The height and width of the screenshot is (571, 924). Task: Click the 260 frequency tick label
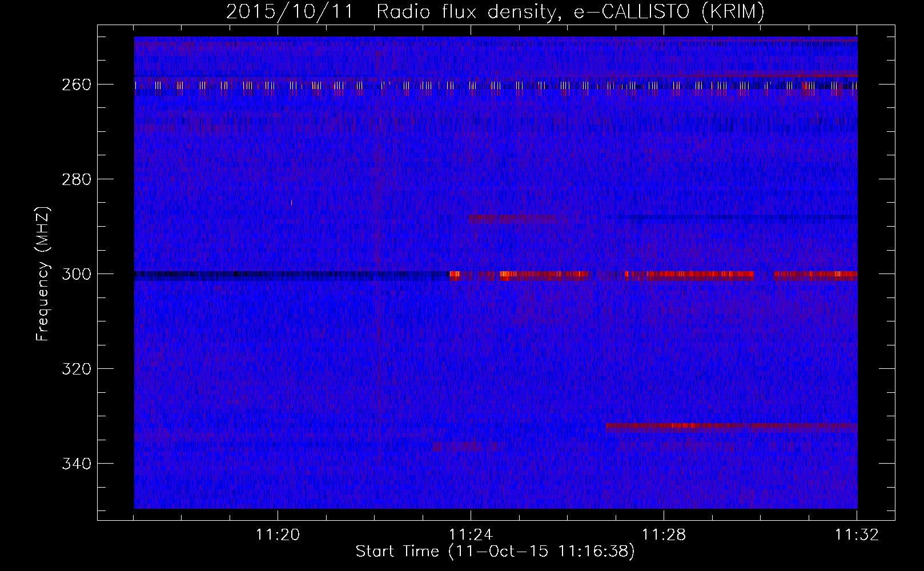[76, 85]
